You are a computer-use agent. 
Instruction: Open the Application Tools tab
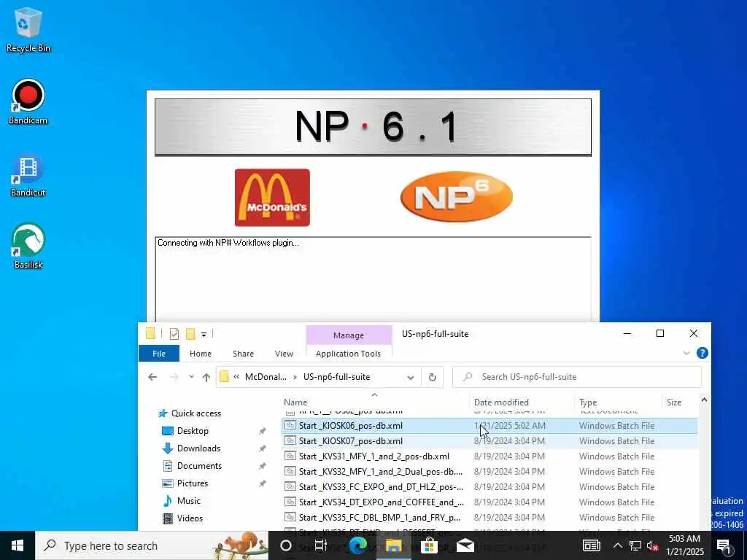tap(348, 354)
